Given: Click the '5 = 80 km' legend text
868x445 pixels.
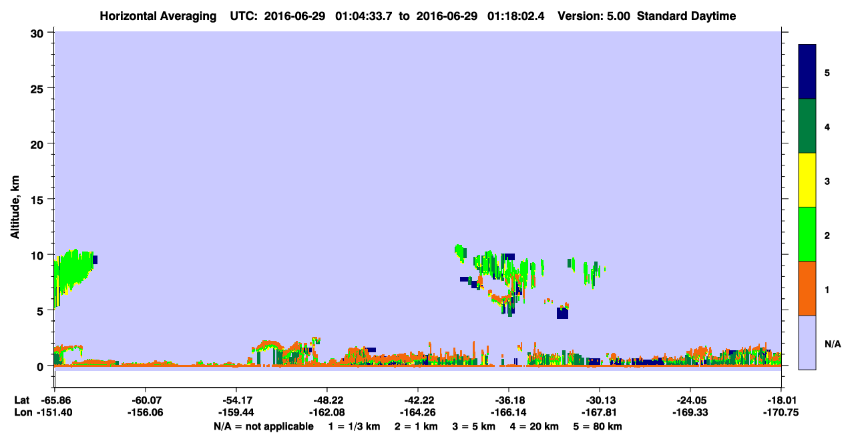Looking at the screenshot, I should (x=598, y=426).
